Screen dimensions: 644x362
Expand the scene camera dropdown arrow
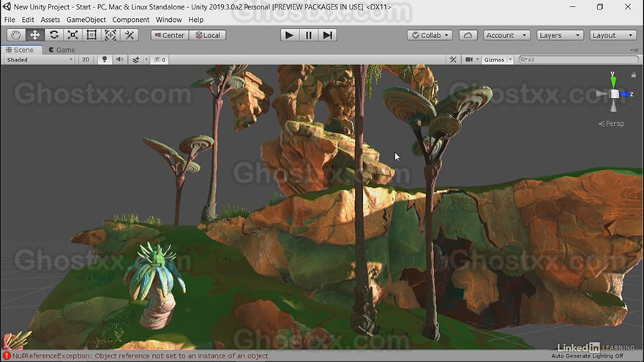(477, 59)
